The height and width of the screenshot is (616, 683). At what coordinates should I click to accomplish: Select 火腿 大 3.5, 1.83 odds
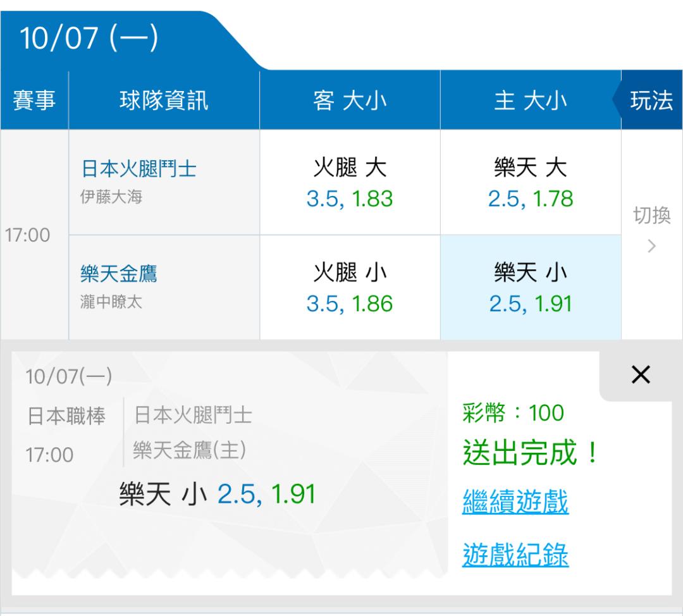[350, 182]
